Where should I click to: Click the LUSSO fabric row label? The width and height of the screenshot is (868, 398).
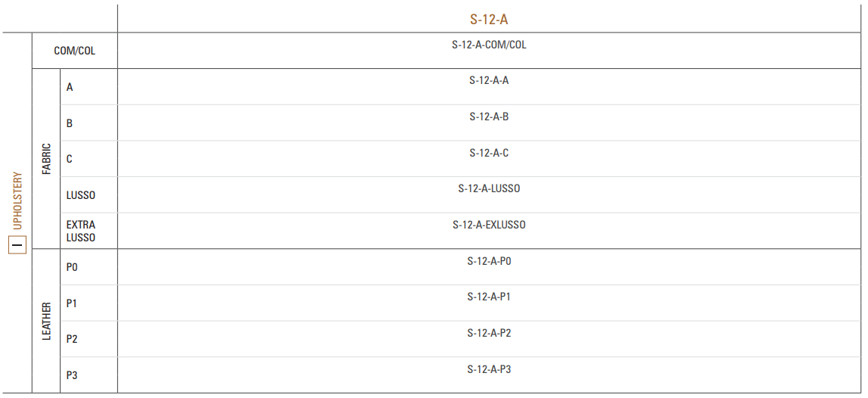coord(81,195)
